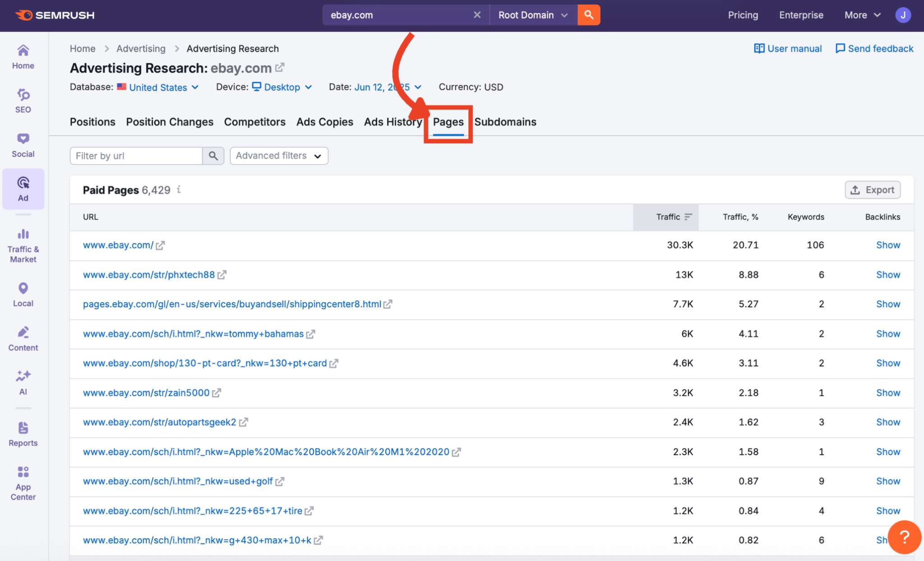Open the Root Domain scope dropdown
This screenshot has height=561, width=924.
532,14
